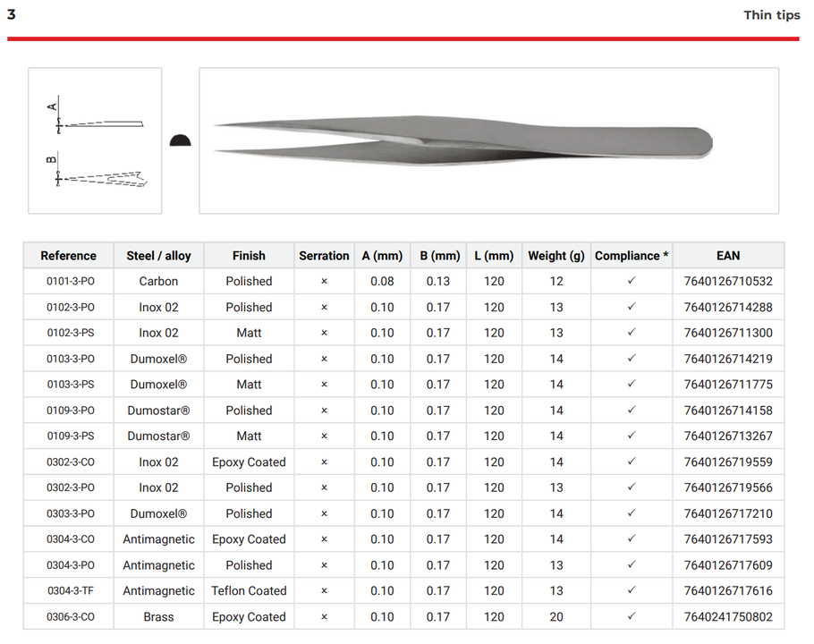This screenshot has height=644, width=814.
Task: Click the serration cross for 0303-3-PO
Action: coord(325,513)
